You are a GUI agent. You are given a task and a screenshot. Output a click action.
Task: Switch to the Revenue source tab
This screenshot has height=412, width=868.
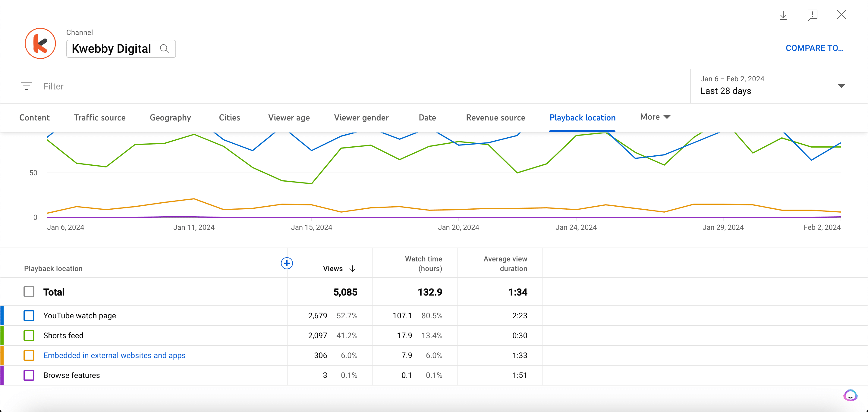495,117
